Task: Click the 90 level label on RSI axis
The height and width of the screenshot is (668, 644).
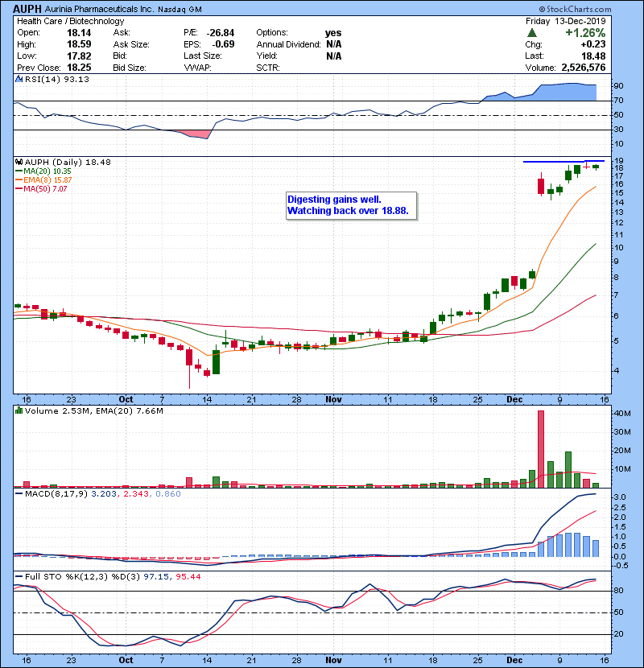Action: coord(618,86)
